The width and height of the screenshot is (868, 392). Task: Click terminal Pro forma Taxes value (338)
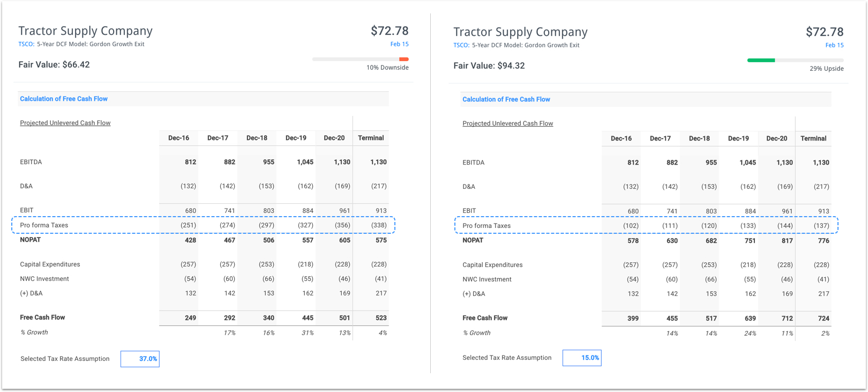[379, 225]
